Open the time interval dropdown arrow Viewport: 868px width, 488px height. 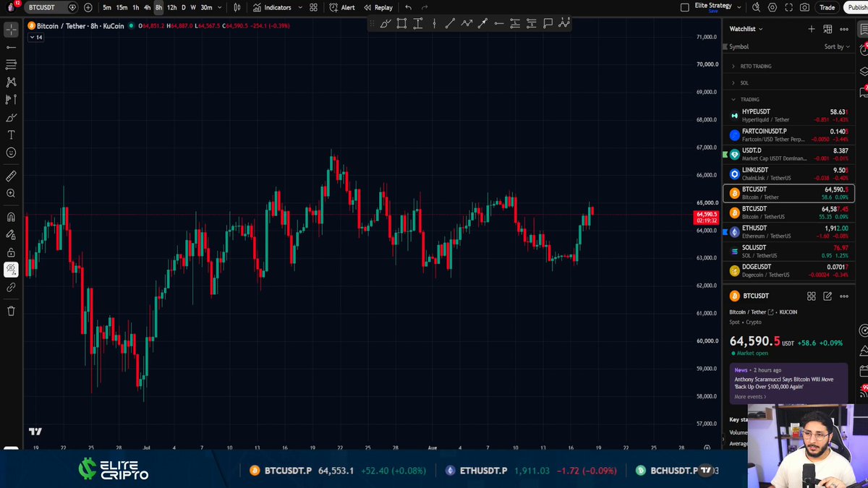218,7
